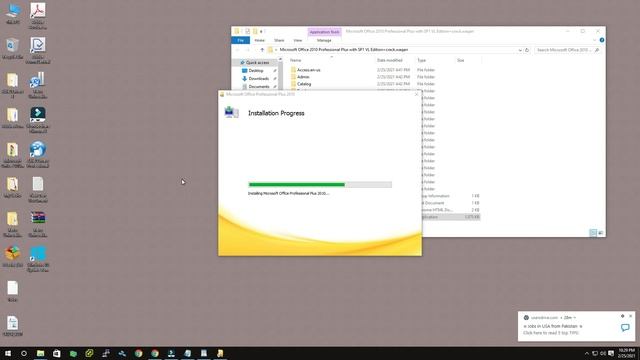Close the Office installer dialog

coord(416,94)
